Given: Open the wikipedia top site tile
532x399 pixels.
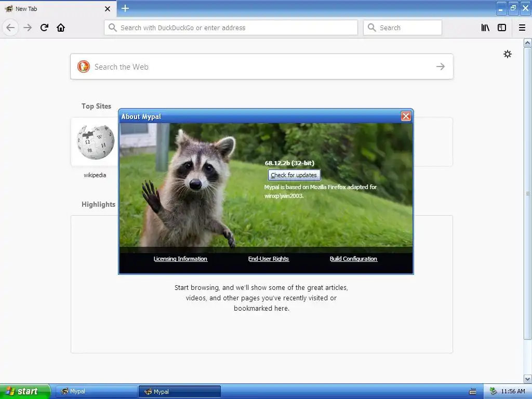Looking at the screenshot, I should pos(95,142).
